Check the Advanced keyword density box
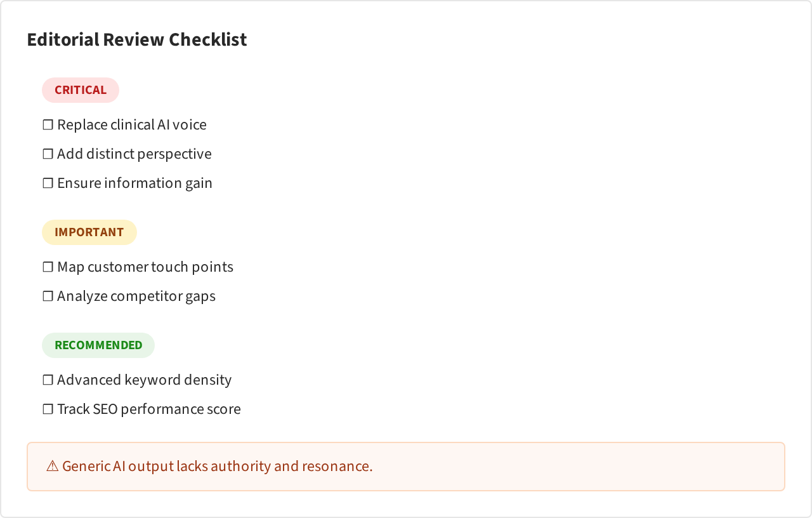Screen dimensions: 812x518 [x=48, y=380]
